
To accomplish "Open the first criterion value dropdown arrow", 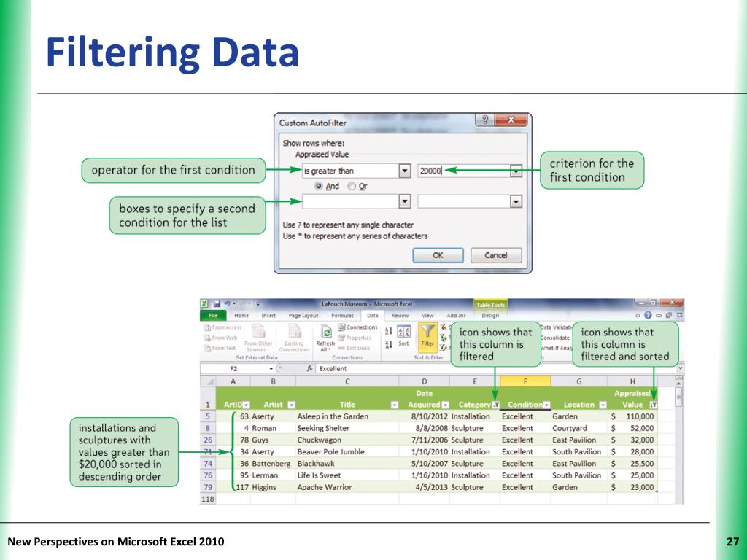I will coord(516,171).
